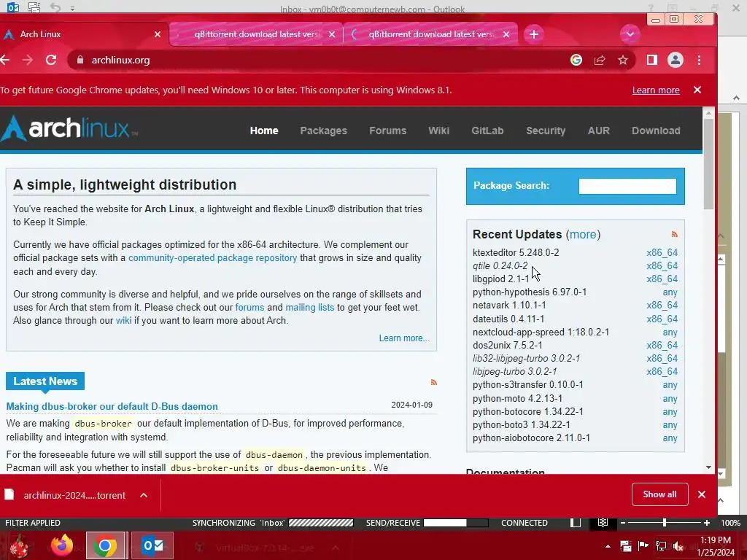Image resolution: width=747 pixels, height=560 pixels.
Task: Switch to Outlook from the taskbar
Action: click(152, 545)
